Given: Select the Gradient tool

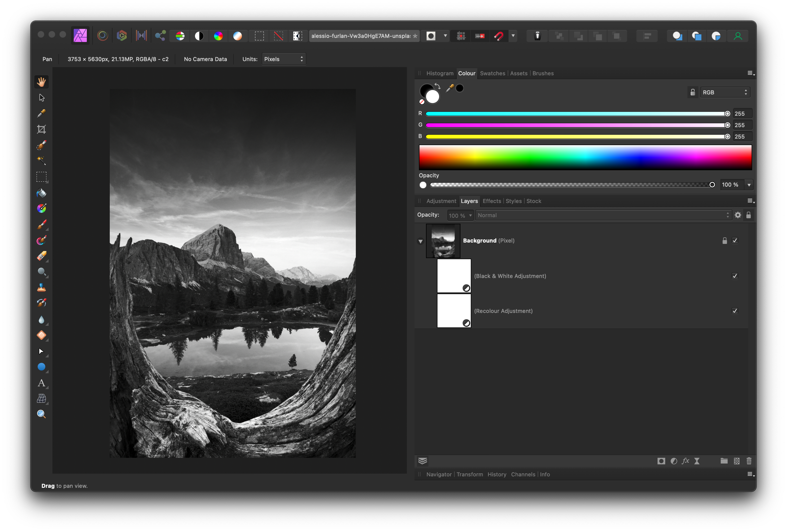Looking at the screenshot, I should tap(41, 208).
